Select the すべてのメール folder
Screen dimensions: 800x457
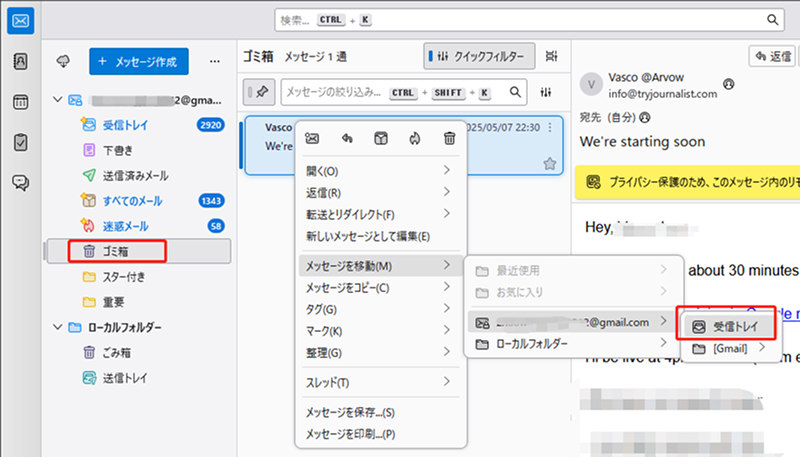(x=138, y=201)
